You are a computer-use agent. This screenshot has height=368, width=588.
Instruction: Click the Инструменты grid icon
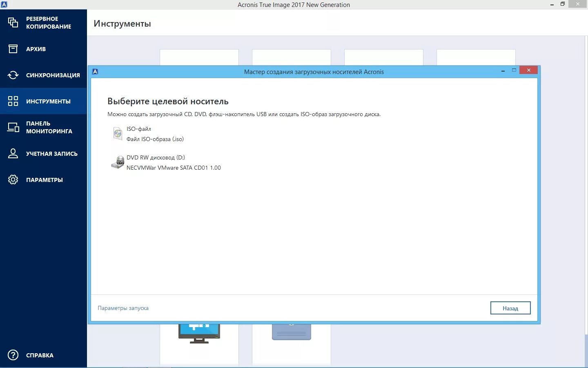coord(13,101)
